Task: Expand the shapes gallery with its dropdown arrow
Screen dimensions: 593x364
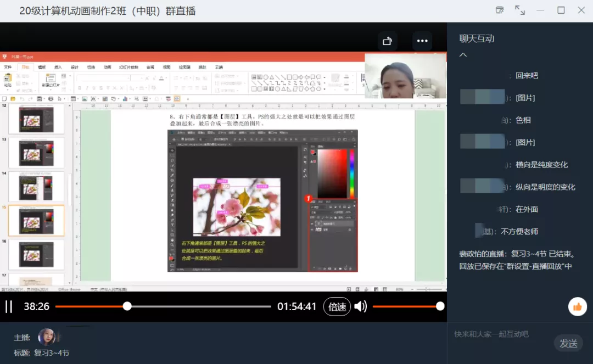Action: 325,89
